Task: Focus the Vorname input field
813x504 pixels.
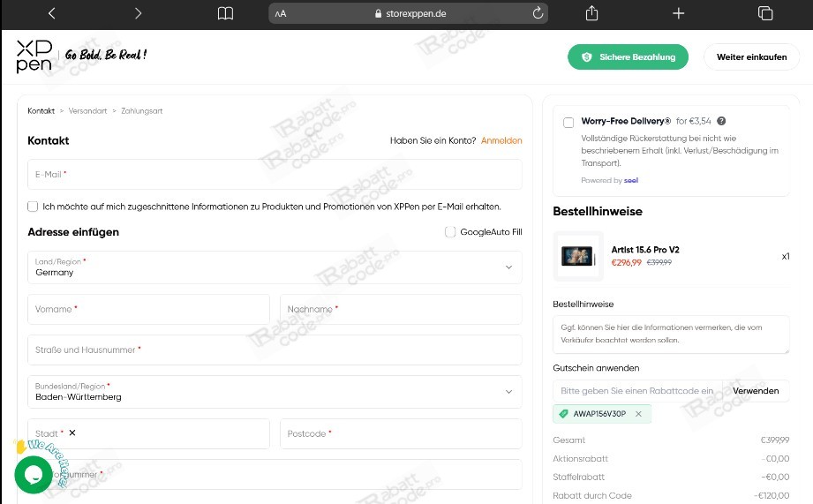Action: tap(148, 309)
